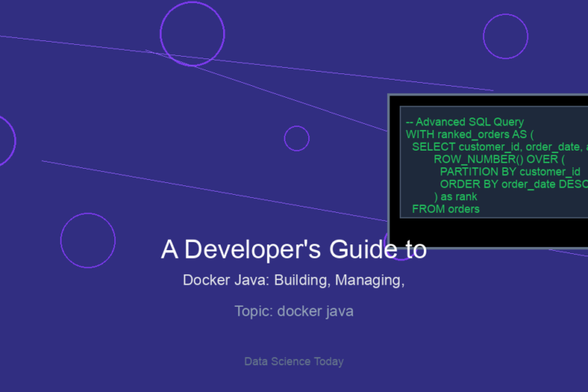Click the "Topic: docker java" text
588x392 pixels.
coord(293,311)
